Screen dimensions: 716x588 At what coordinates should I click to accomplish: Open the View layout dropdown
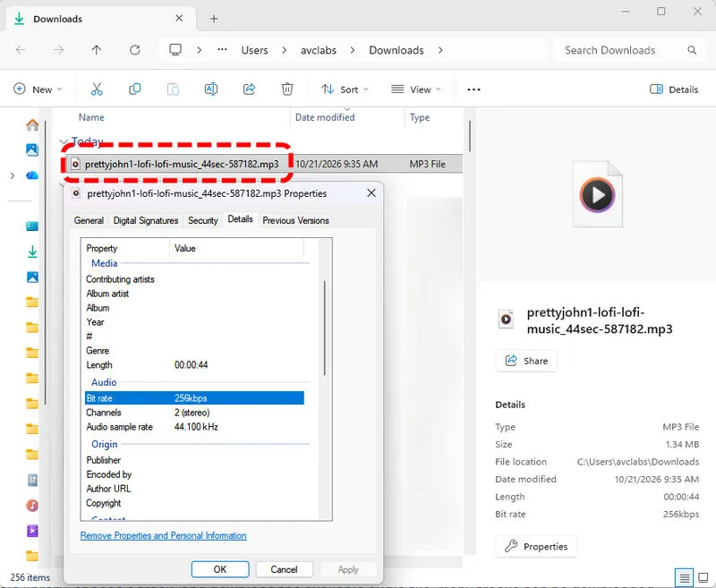point(416,89)
